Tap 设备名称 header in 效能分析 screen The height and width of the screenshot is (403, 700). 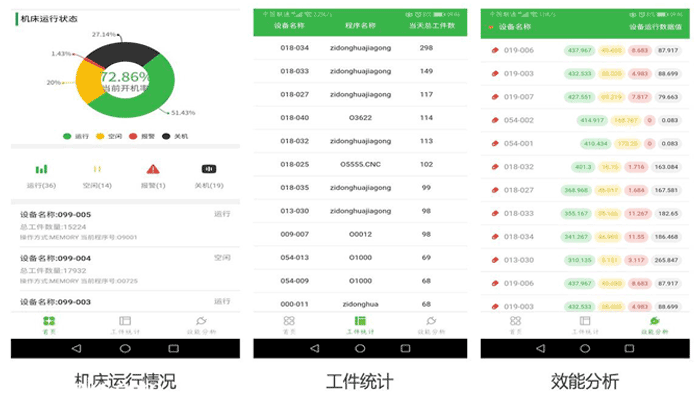pyautogui.click(x=515, y=27)
